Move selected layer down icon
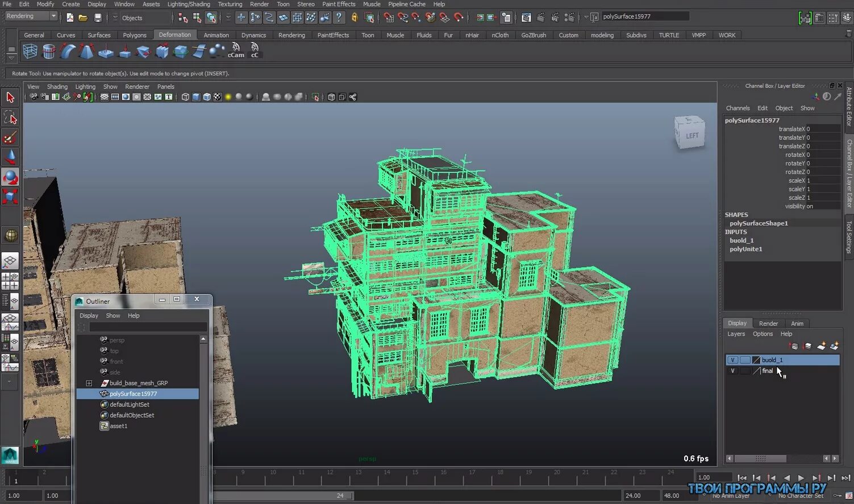This screenshot has width=854, height=504. pyautogui.click(x=807, y=346)
